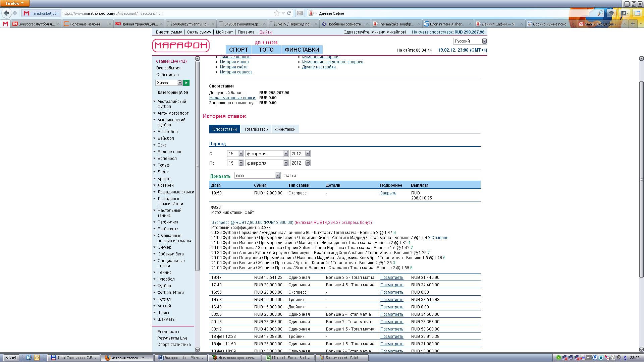Open a new tab with plus button
This screenshot has height=362, width=644.
point(633,24)
